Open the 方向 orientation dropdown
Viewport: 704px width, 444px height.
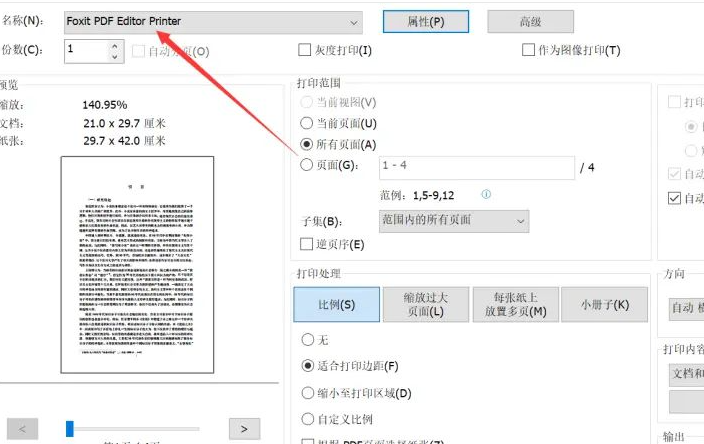(686, 309)
